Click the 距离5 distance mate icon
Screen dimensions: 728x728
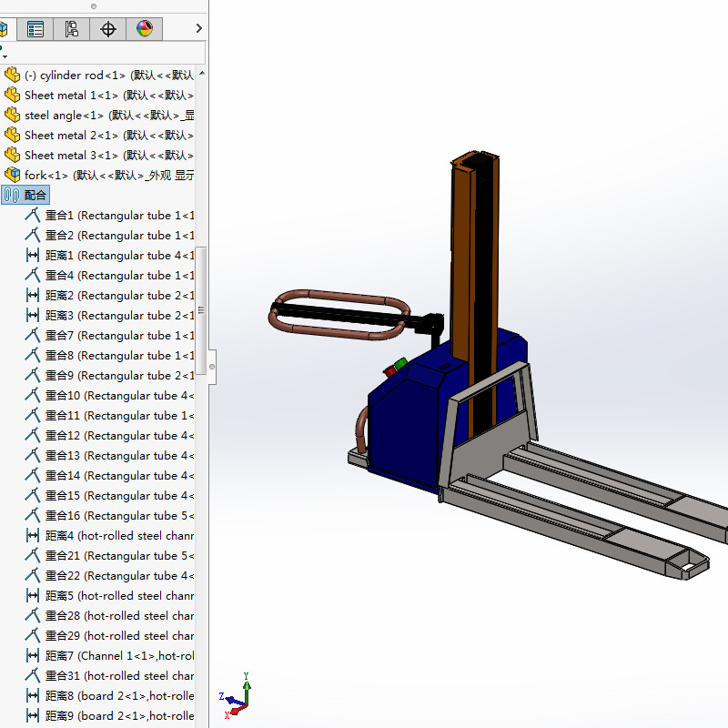33,595
